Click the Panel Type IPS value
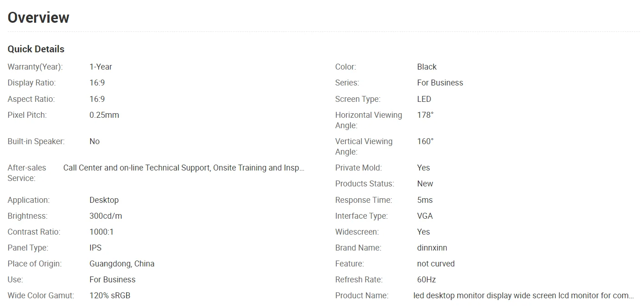 tap(96, 248)
